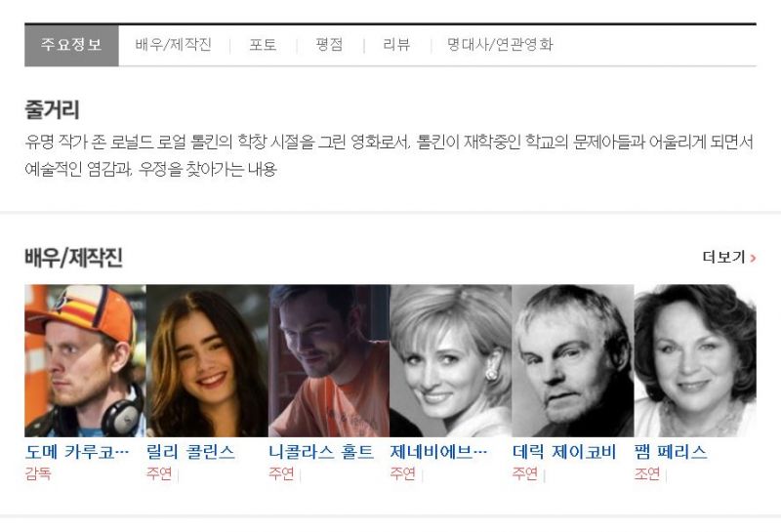Open the 팸 페리스 photo thumbnail

(695, 360)
